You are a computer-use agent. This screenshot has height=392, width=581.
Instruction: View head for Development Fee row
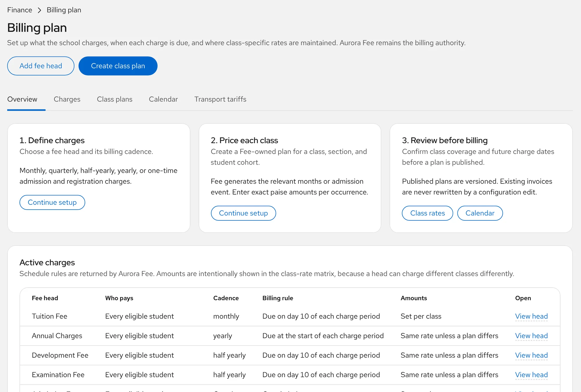[x=531, y=355]
